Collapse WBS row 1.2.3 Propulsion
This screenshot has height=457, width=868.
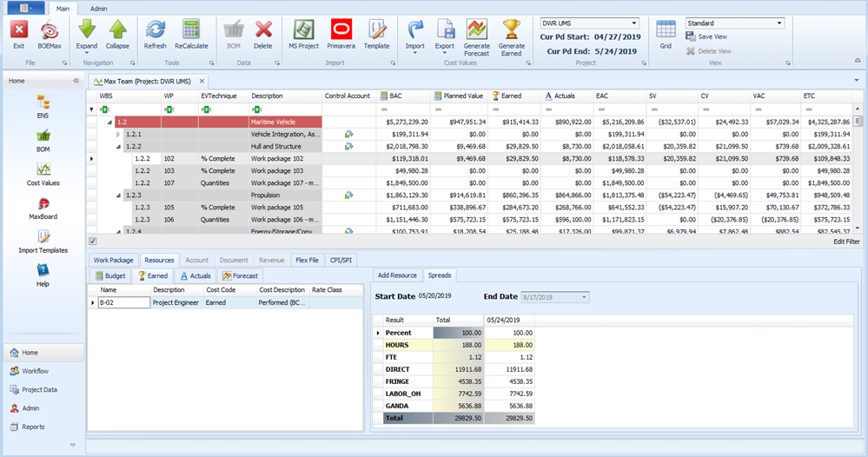point(119,195)
